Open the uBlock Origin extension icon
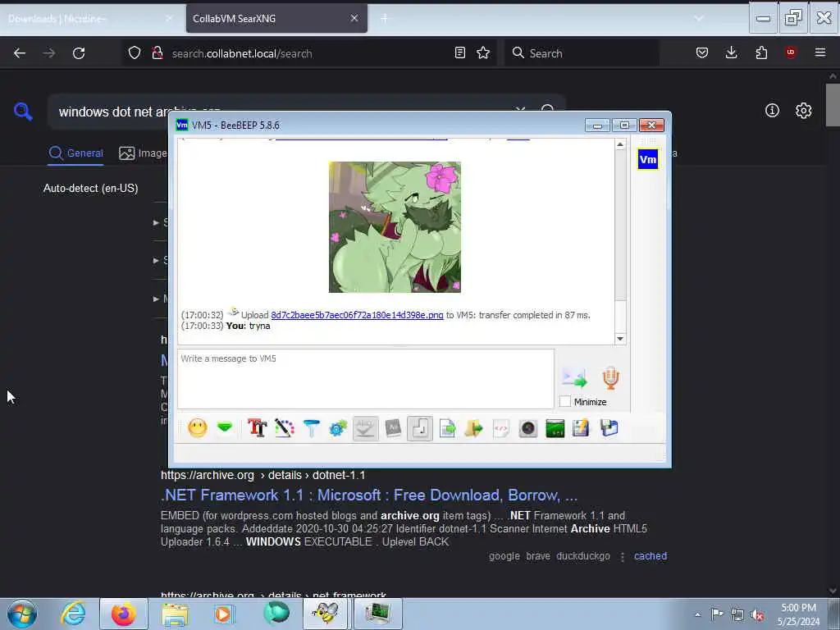This screenshot has width=840, height=630. [x=790, y=52]
